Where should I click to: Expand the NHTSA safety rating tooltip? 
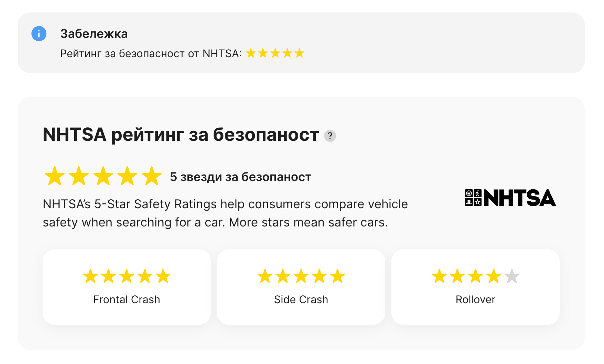330,136
